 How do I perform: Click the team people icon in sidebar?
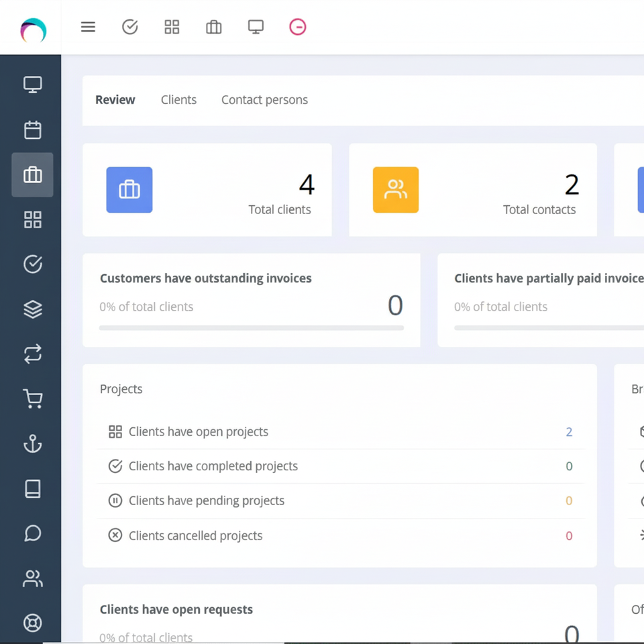[32, 578]
